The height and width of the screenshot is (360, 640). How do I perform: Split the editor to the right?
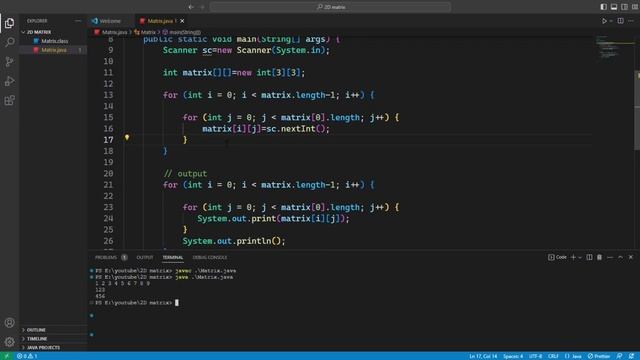(620, 21)
